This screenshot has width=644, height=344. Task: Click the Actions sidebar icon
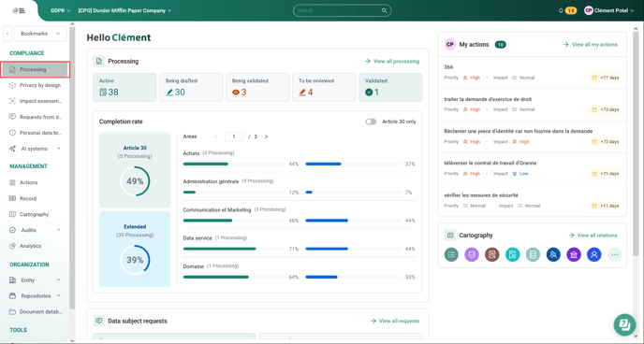[12, 182]
